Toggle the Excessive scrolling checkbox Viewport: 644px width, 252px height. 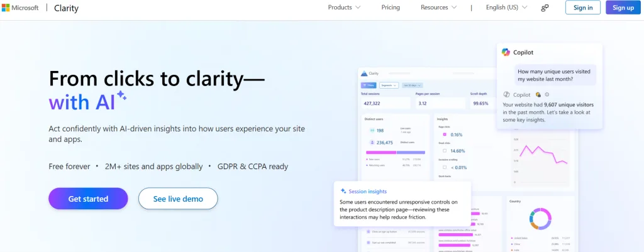point(445,167)
